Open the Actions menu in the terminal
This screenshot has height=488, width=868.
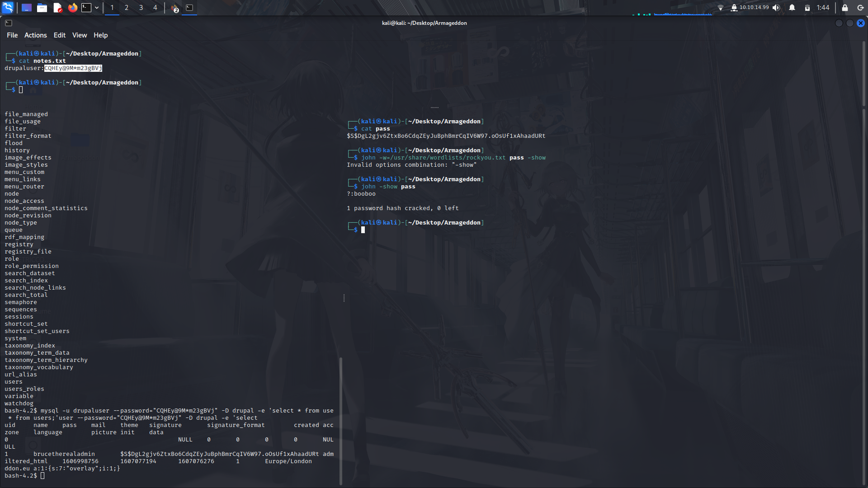[x=35, y=35]
